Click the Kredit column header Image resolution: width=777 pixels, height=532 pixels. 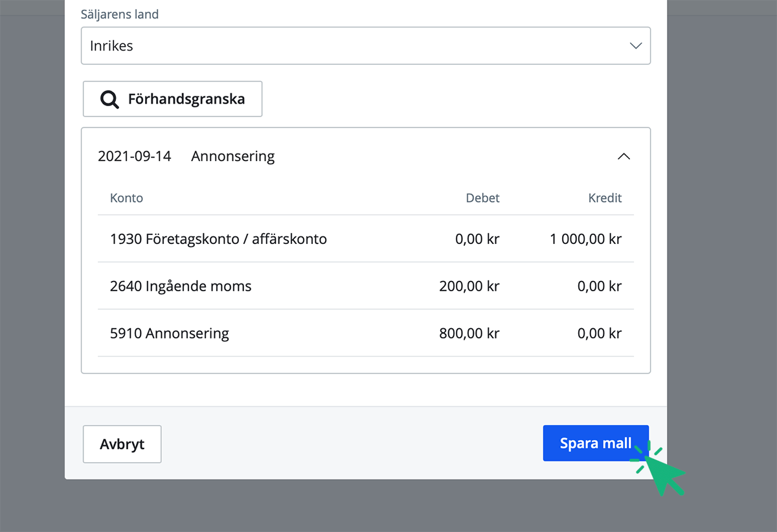point(605,198)
